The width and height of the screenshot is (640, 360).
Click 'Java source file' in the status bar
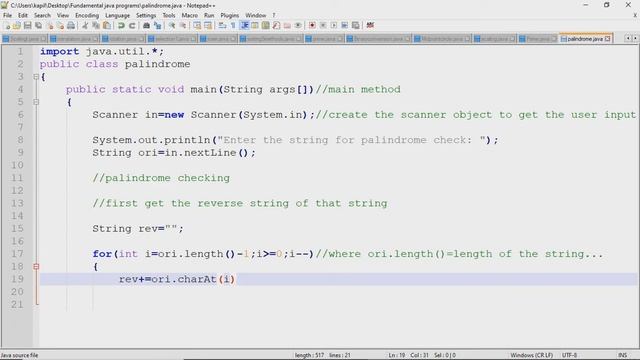tap(19, 355)
